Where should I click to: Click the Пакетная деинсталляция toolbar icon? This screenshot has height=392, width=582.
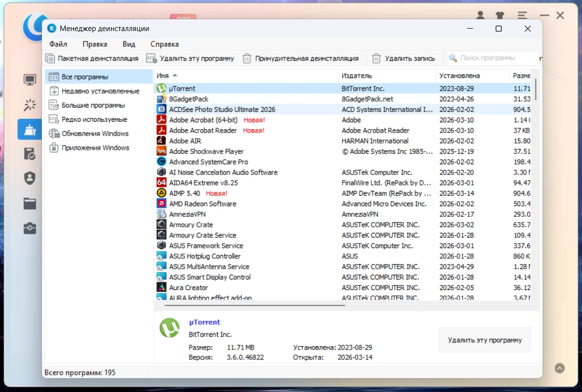pyautogui.click(x=50, y=59)
